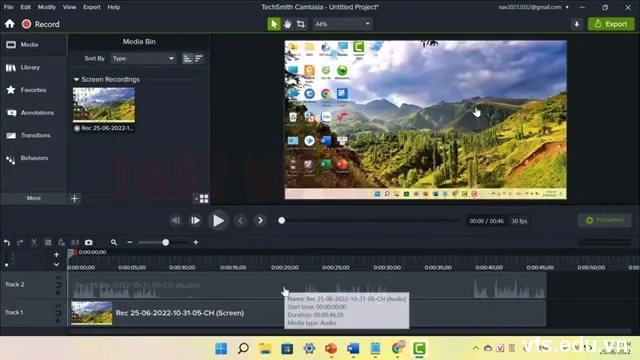Start a new recording with Record button
This screenshot has width=640, height=360.
(41, 24)
